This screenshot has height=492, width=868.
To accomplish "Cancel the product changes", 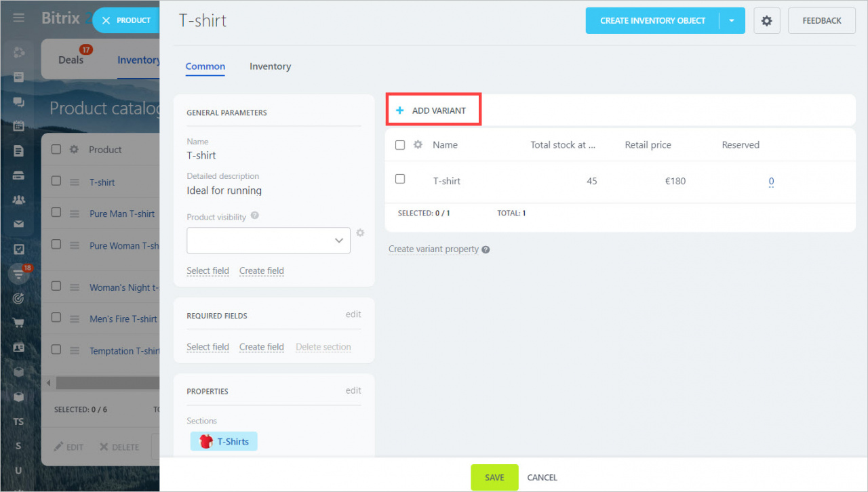I will (x=542, y=478).
